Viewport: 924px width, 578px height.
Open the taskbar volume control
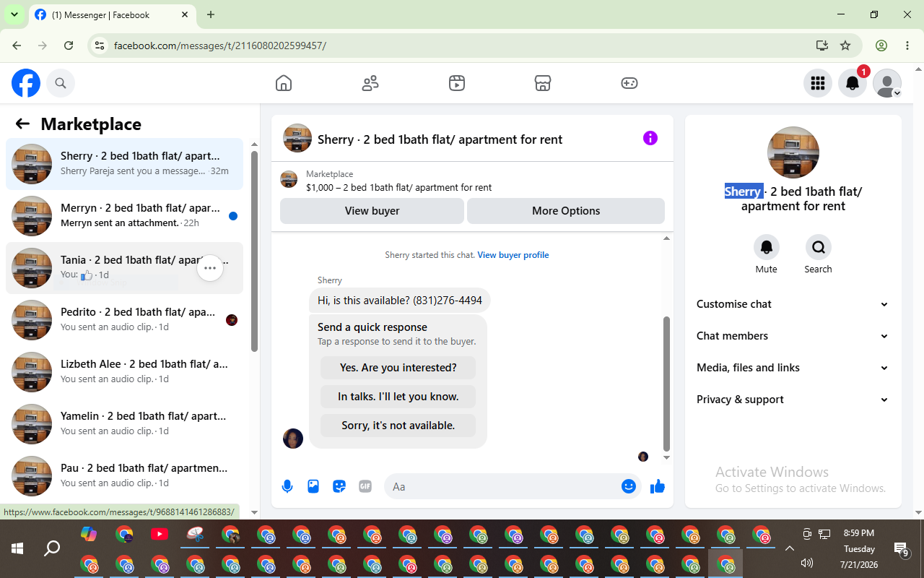(x=807, y=564)
